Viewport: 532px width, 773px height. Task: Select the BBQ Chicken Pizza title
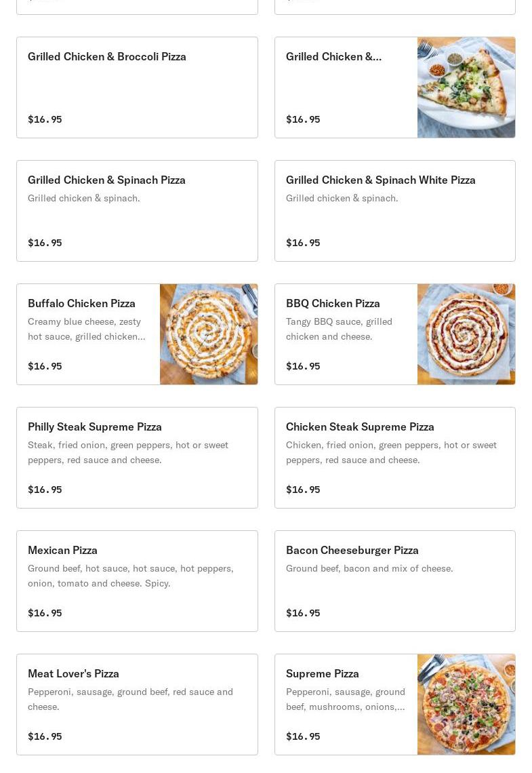333,303
